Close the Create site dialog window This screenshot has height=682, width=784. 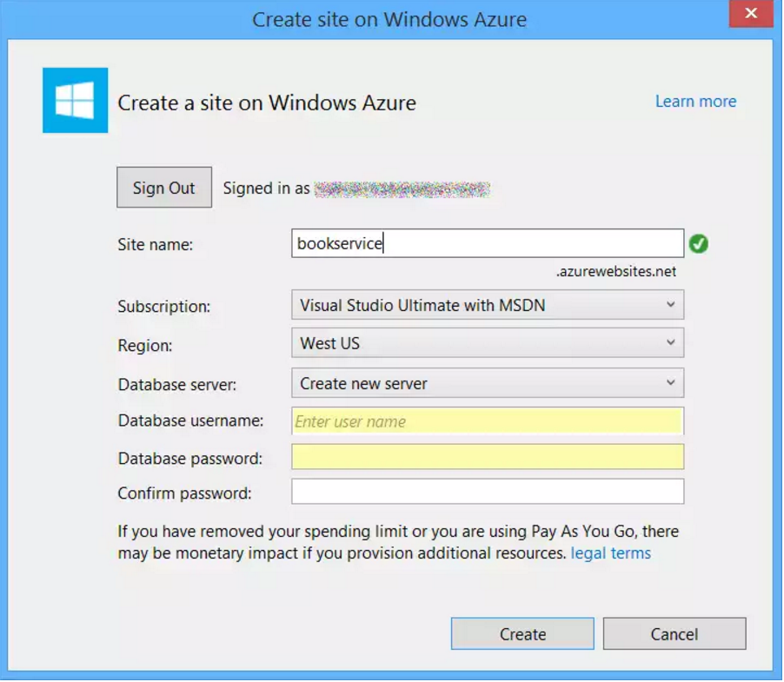tap(751, 14)
